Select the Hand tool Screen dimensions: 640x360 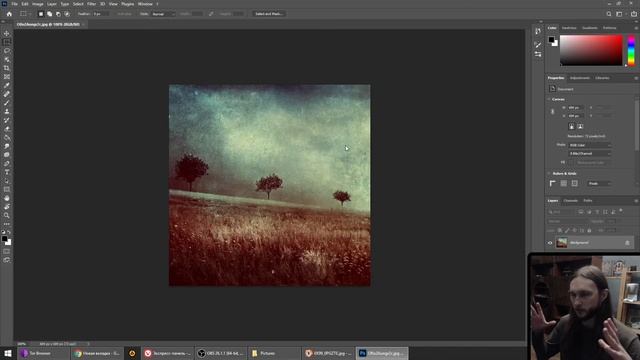click(x=7, y=198)
